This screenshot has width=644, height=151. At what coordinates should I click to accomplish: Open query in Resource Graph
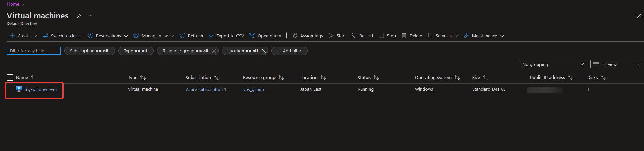[265, 36]
